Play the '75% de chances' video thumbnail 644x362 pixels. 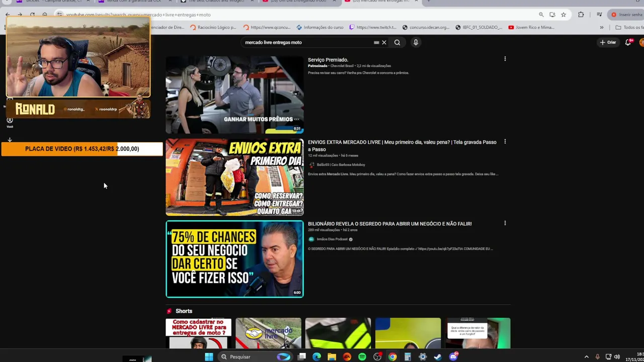pos(234,259)
